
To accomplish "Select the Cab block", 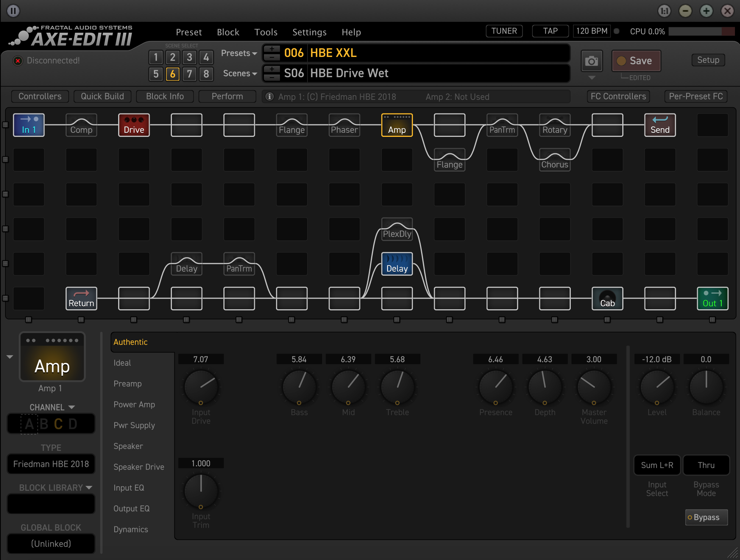I will click(x=607, y=299).
